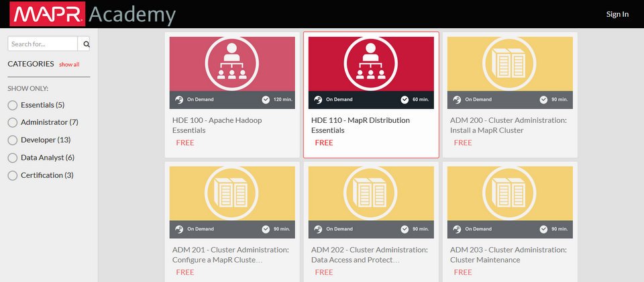This screenshot has height=282, width=644.
Task: Click On Demand icon on HDE 100 card
Action: pyautogui.click(x=179, y=99)
